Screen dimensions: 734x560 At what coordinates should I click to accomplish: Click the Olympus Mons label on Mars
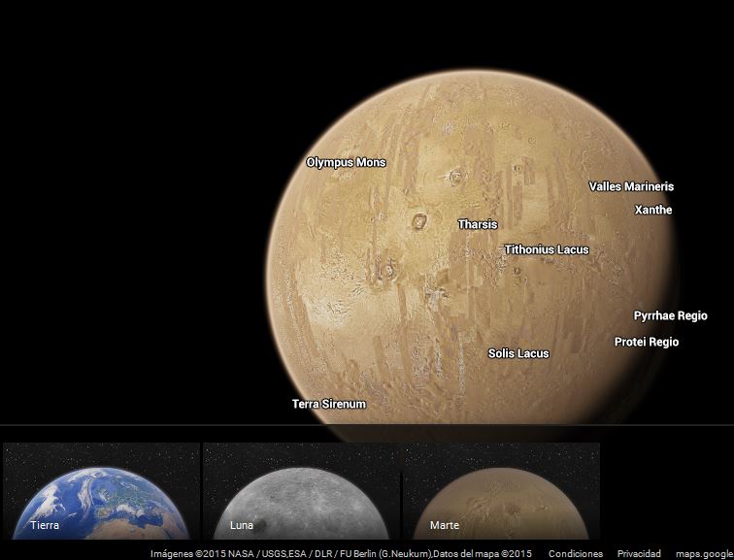(x=346, y=162)
